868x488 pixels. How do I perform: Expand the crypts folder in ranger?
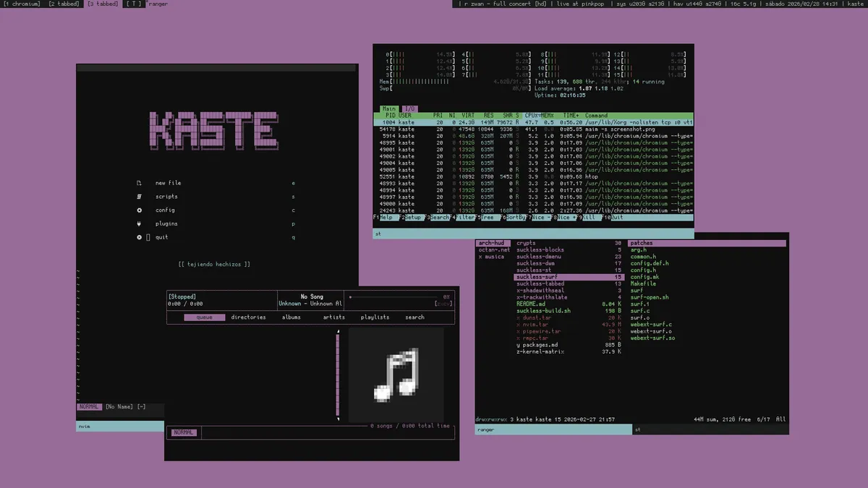point(525,242)
